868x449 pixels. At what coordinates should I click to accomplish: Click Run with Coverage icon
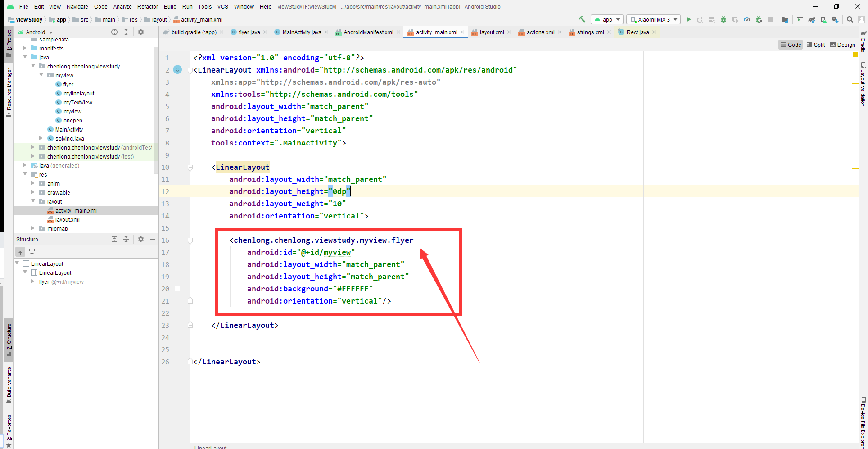735,19
